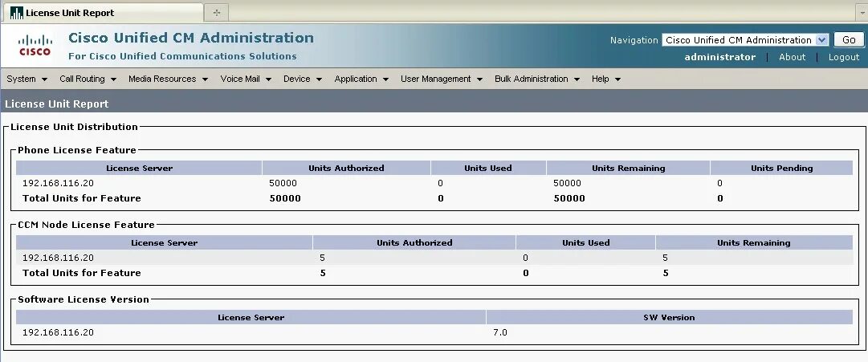
Task: Open the Help menu
Action: [606, 79]
